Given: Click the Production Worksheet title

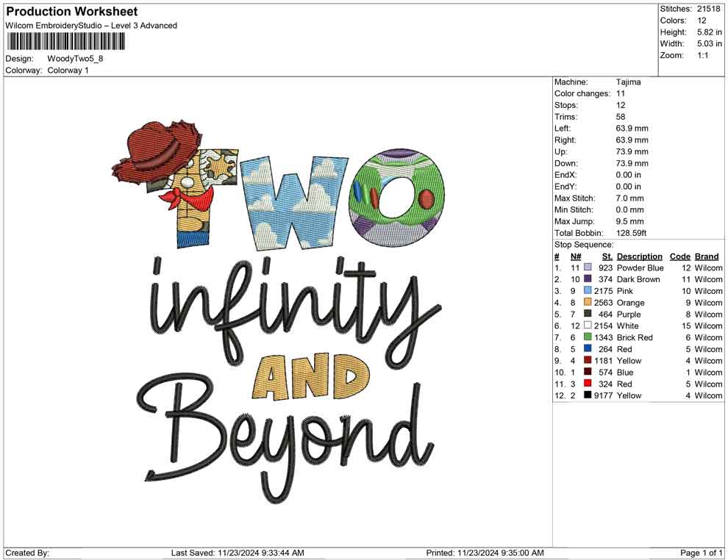Looking at the screenshot, I should coord(72,12).
